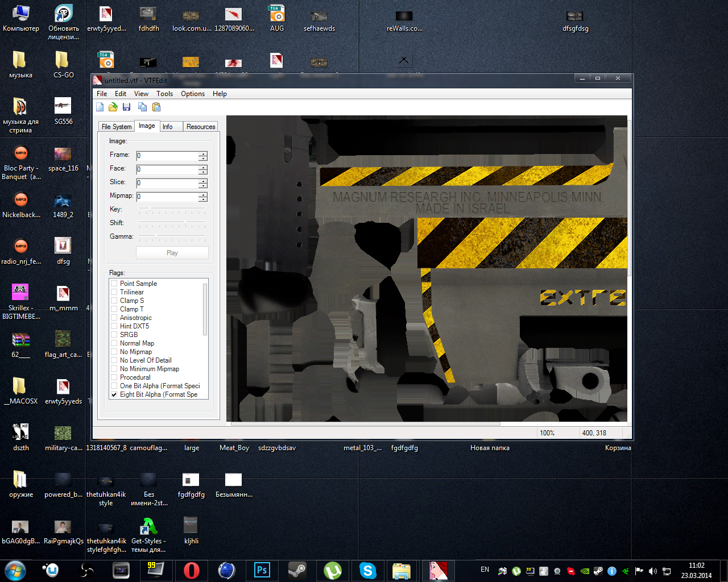Click the Copy icon in VTFEdit toolbar
The width and height of the screenshot is (728, 582).
tap(142, 107)
